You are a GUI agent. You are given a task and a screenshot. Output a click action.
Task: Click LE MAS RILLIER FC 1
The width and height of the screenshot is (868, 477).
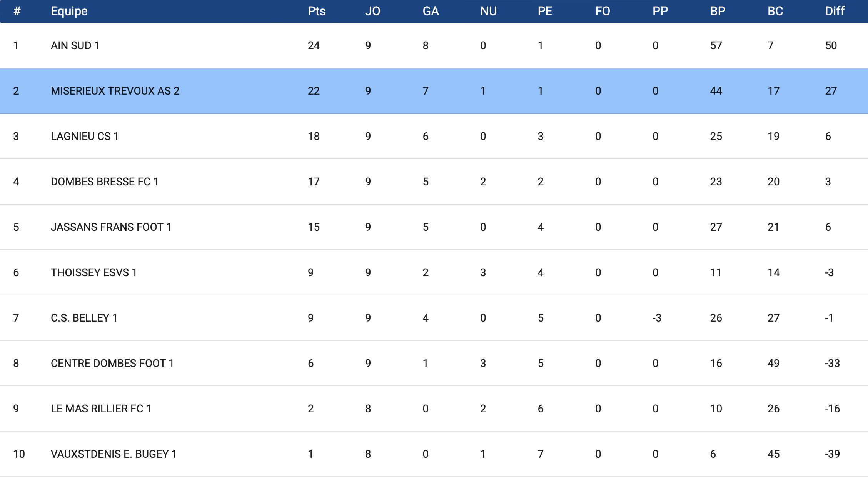[101, 409]
